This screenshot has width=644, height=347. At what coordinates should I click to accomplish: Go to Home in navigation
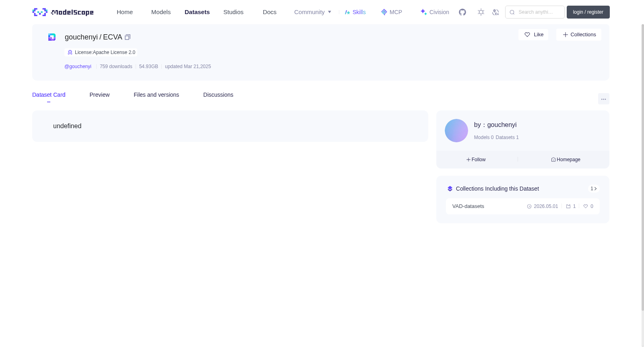125,12
